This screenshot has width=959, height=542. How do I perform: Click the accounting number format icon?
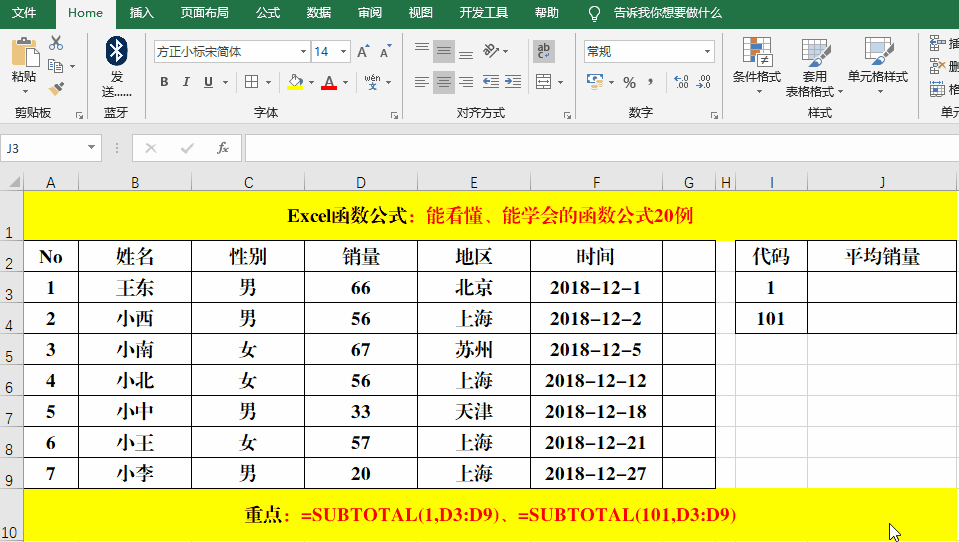coord(594,82)
